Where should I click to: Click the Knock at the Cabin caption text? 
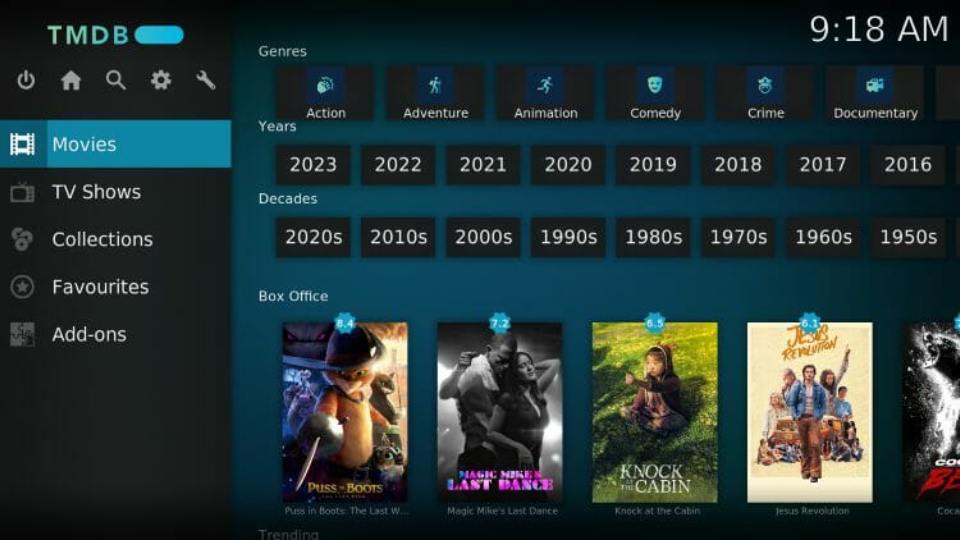point(657,511)
